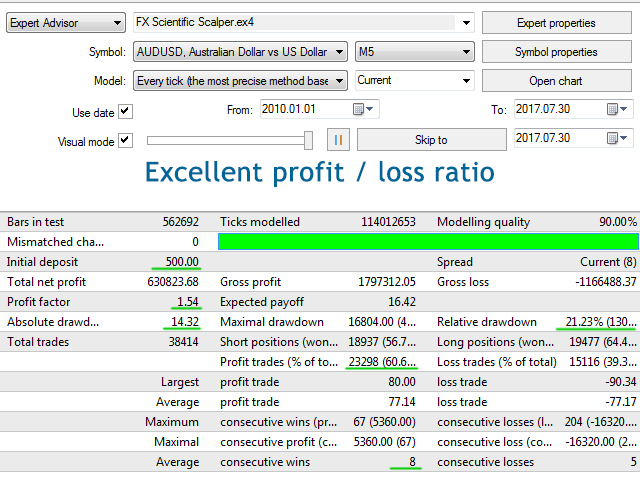Open the FX Scientific Scalper.ex4 file dropdown
Image resolution: width=640 pixels, height=480 pixels.
coord(465,23)
